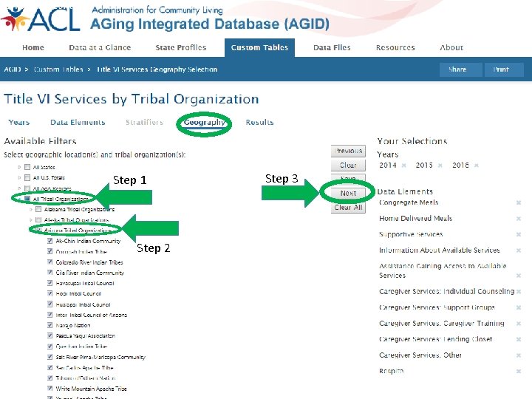
Task: Uncheck Navajo Nation checkbox
Action: [50, 325]
